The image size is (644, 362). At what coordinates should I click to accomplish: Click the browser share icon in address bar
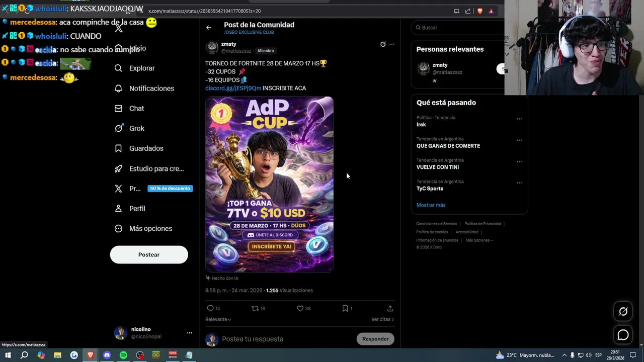pos(468,11)
